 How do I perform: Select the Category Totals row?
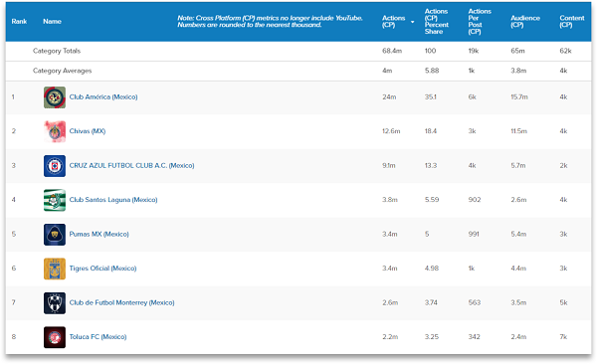[298, 51]
